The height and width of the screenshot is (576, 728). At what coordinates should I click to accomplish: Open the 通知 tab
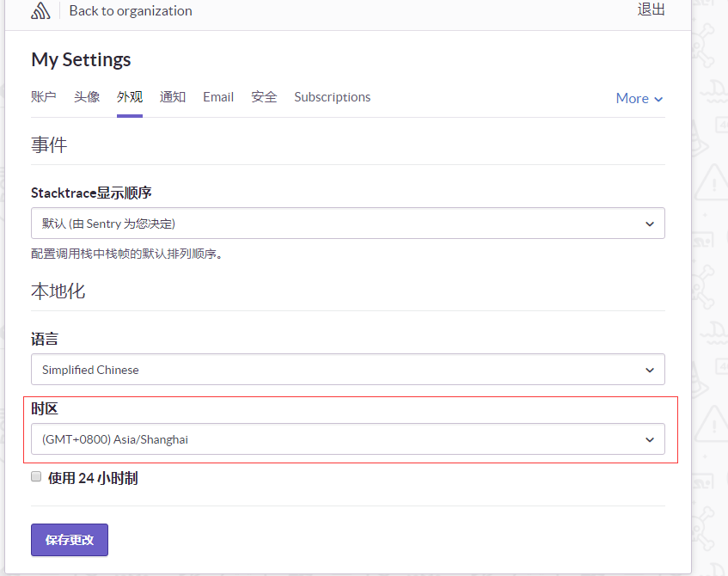click(172, 96)
